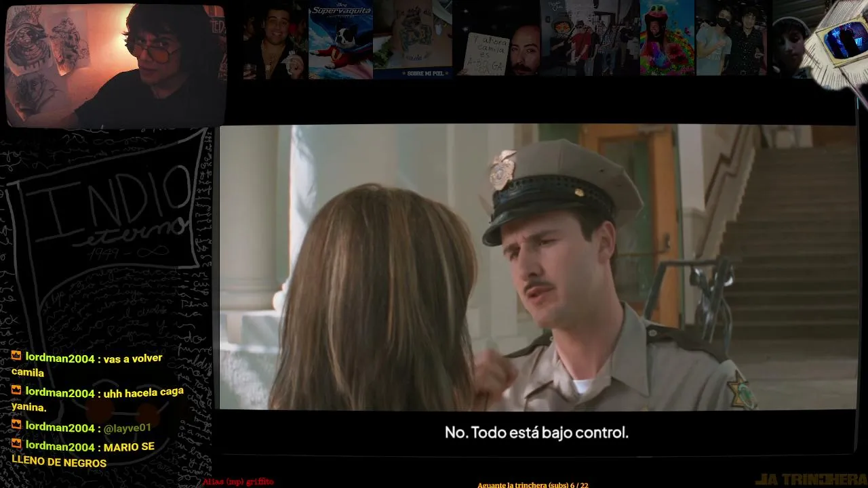Viewport: 868px width, 488px height.
Task: Click the chat text "uhh hacela caga"
Action: click(144, 392)
